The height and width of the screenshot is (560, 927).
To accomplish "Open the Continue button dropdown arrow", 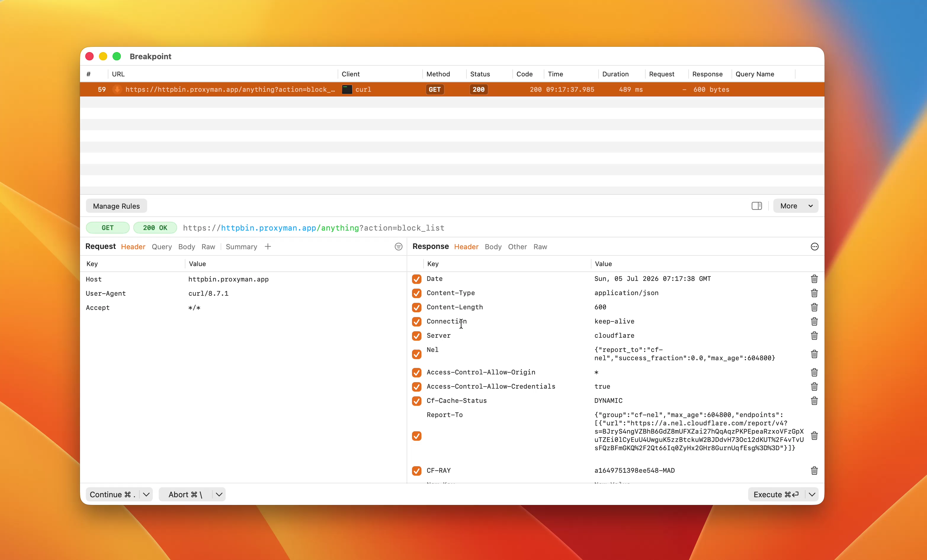I will click(146, 494).
